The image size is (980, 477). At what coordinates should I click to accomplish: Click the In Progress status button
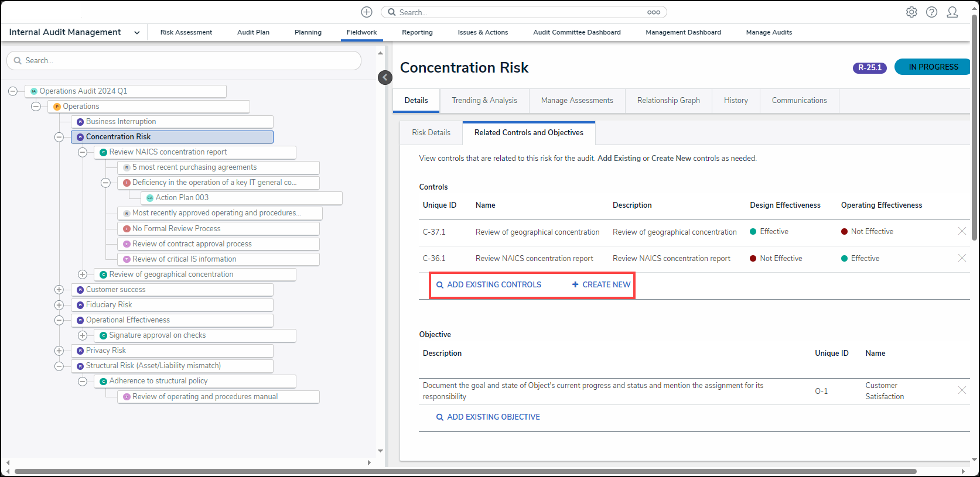[x=933, y=67]
